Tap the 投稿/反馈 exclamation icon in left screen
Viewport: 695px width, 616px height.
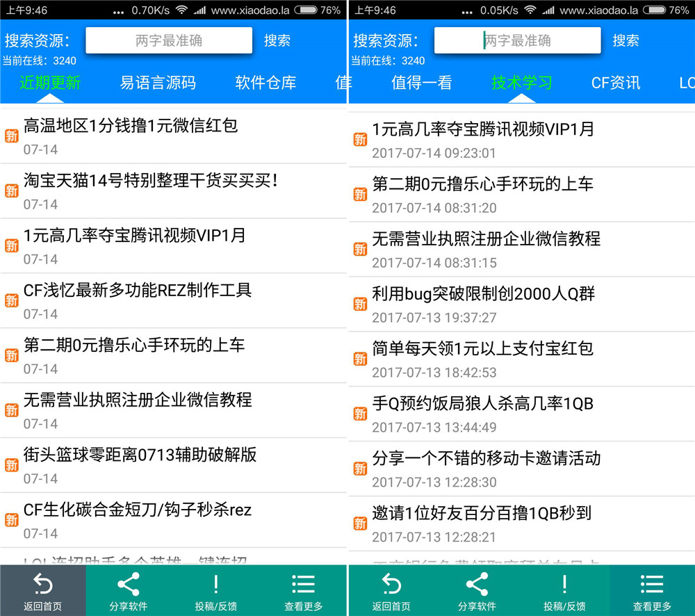click(x=216, y=583)
